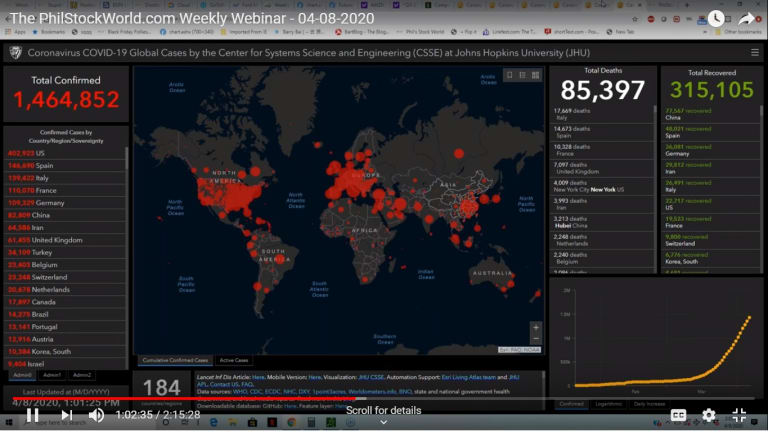Click the New York City deaths entry
This screenshot has height=432, width=768.
[x=602, y=186]
